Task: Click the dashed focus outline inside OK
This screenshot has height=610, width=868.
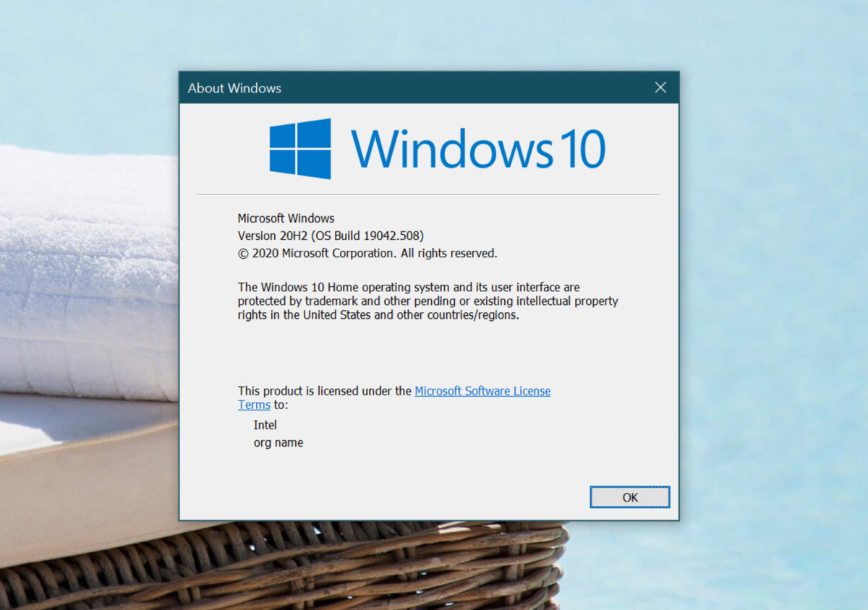Action: tap(629, 497)
